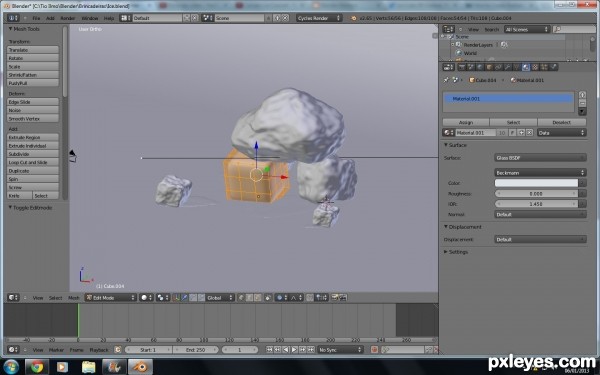Click the Glass BSDF color swatch
This screenshot has height=375, width=600.
pyautogui.click(x=536, y=183)
